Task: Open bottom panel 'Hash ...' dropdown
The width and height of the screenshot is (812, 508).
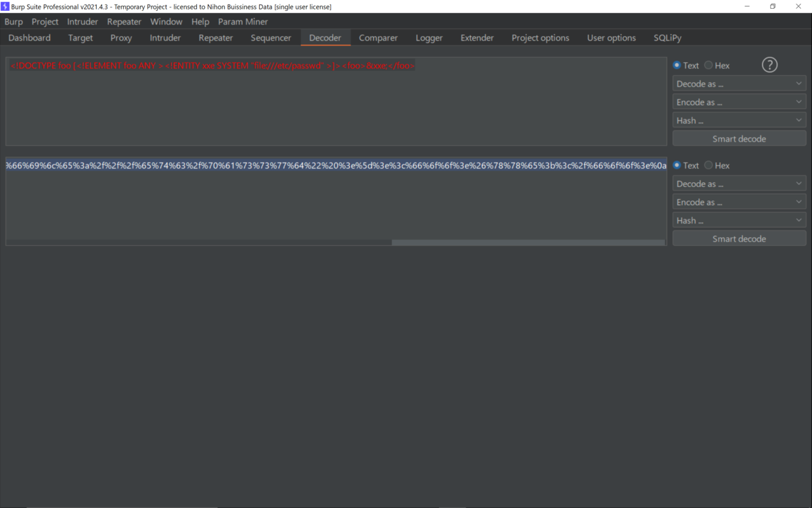Action: [x=739, y=221]
